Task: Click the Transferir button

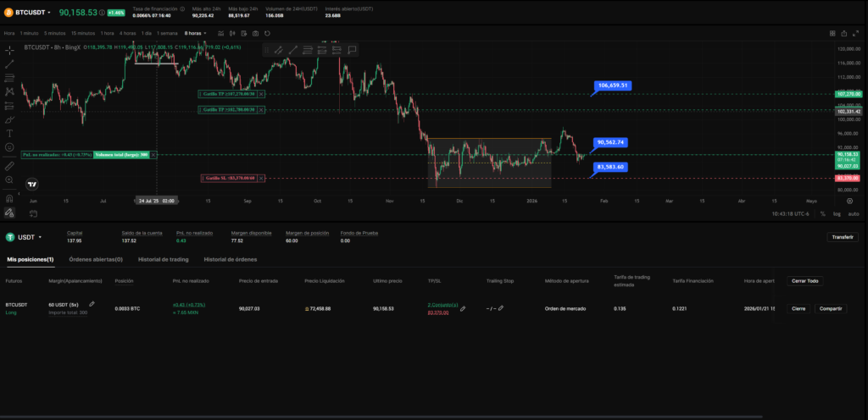Action: pyautogui.click(x=842, y=237)
